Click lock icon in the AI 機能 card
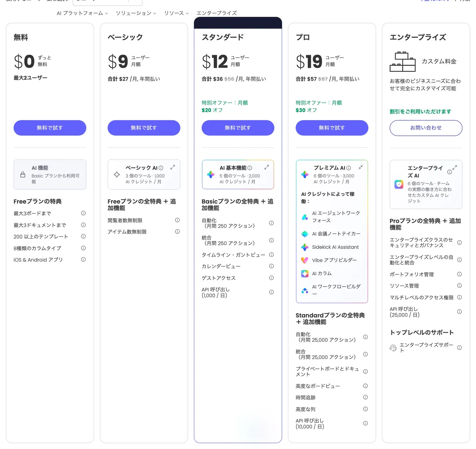Screen dimensions: 476x449 pyautogui.click(x=23, y=175)
